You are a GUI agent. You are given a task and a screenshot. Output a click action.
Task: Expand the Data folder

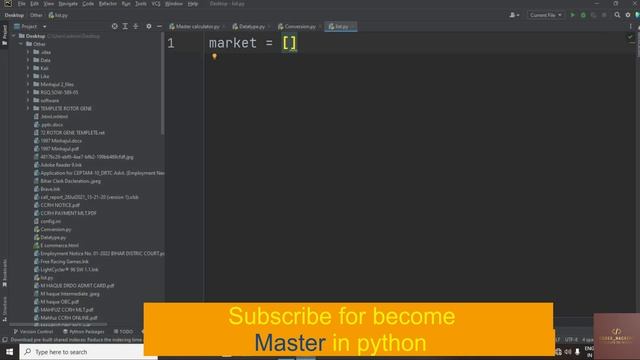coord(28,60)
